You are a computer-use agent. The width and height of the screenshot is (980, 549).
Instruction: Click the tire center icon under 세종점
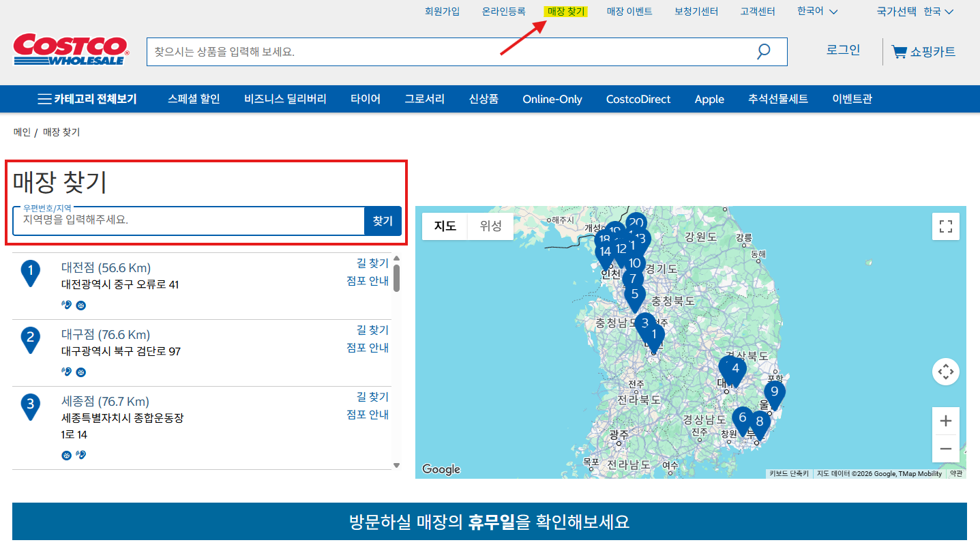(x=67, y=455)
